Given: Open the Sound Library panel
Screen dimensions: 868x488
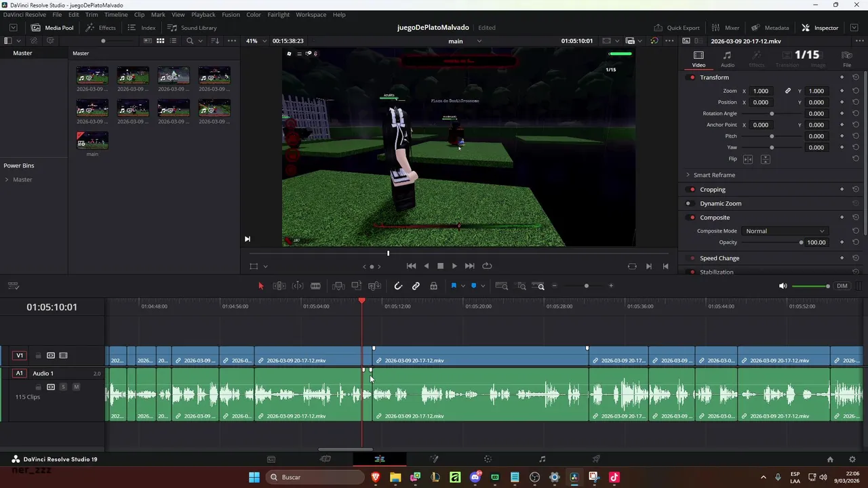Looking at the screenshot, I should click(x=192, y=28).
